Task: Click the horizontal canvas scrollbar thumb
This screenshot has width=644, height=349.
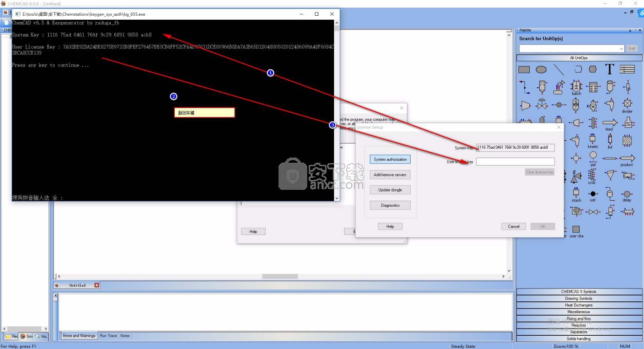Action: coord(280,276)
